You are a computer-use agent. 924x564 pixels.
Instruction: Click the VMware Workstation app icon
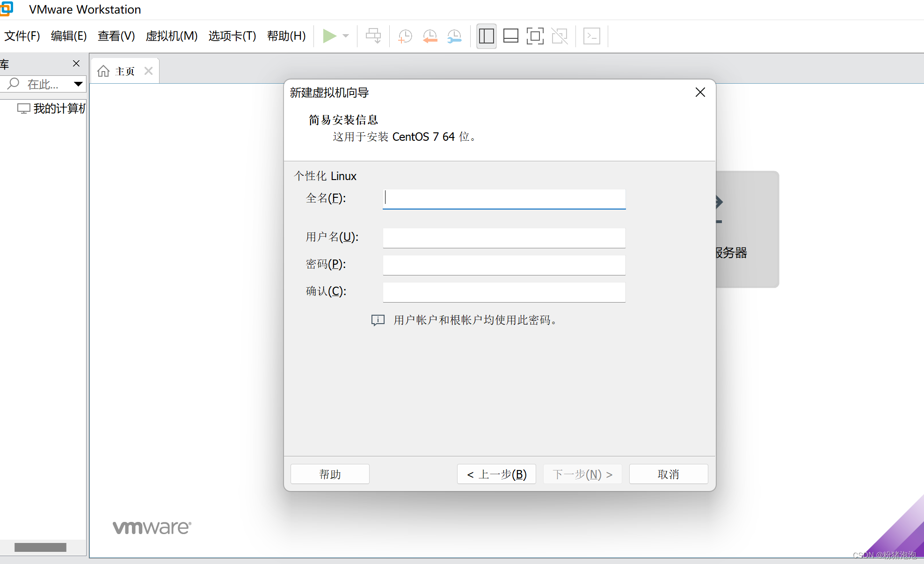[7, 8]
